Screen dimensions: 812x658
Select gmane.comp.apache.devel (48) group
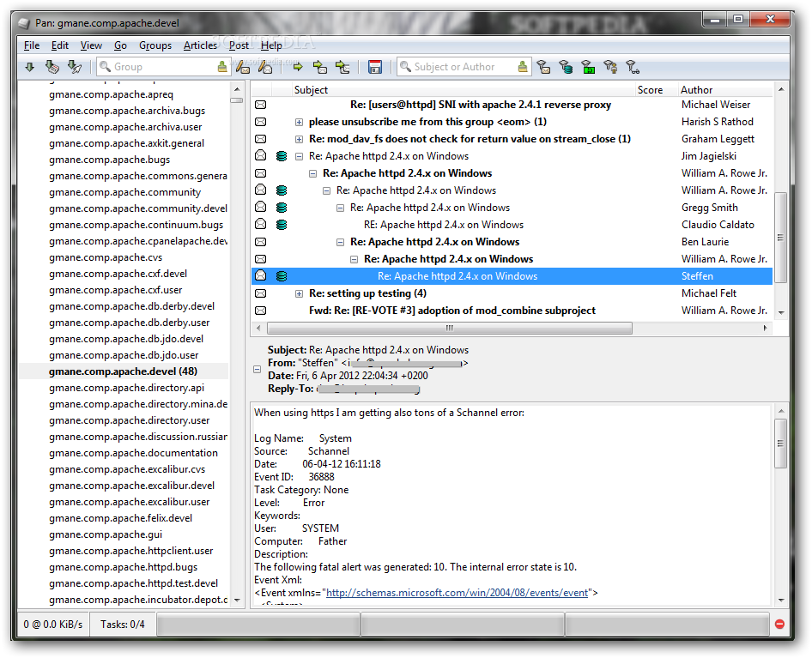124,371
